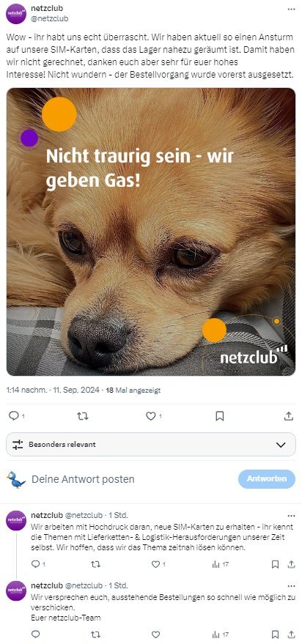
Task: Like the reply about Lieferketten and Logistik
Action: (x=155, y=564)
